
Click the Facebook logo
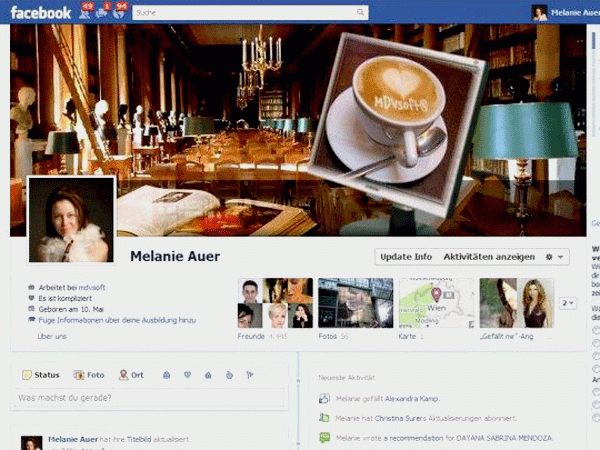pyautogui.click(x=41, y=13)
